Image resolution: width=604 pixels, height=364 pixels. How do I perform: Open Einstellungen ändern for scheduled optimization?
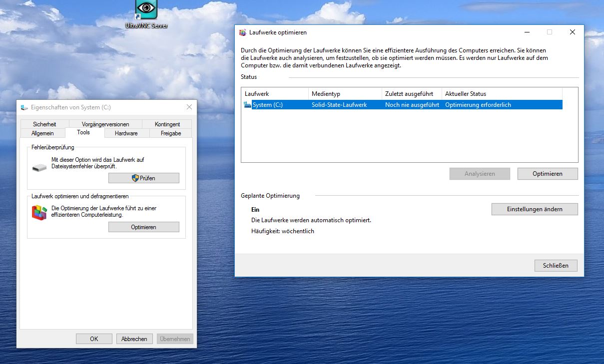pos(535,209)
